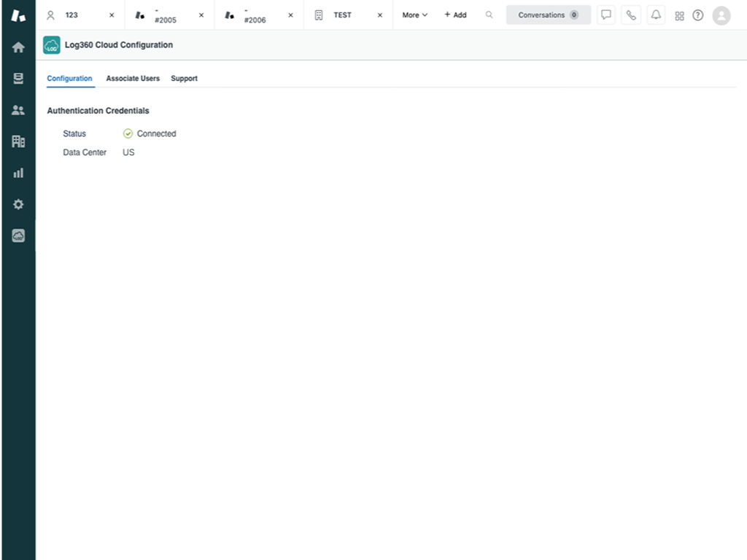747x560 pixels.
Task: Open the notifications bell
Action: [656, 15]
